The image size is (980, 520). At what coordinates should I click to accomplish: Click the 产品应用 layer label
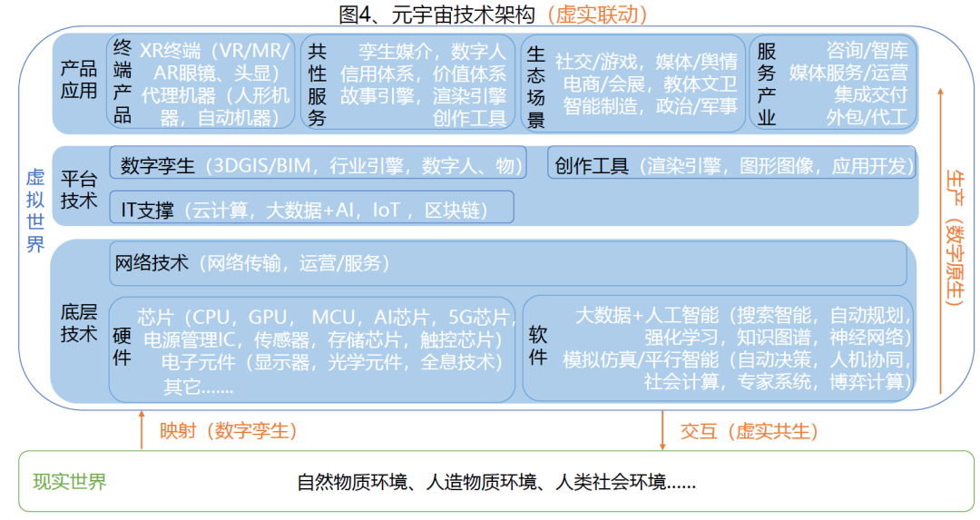79,80
